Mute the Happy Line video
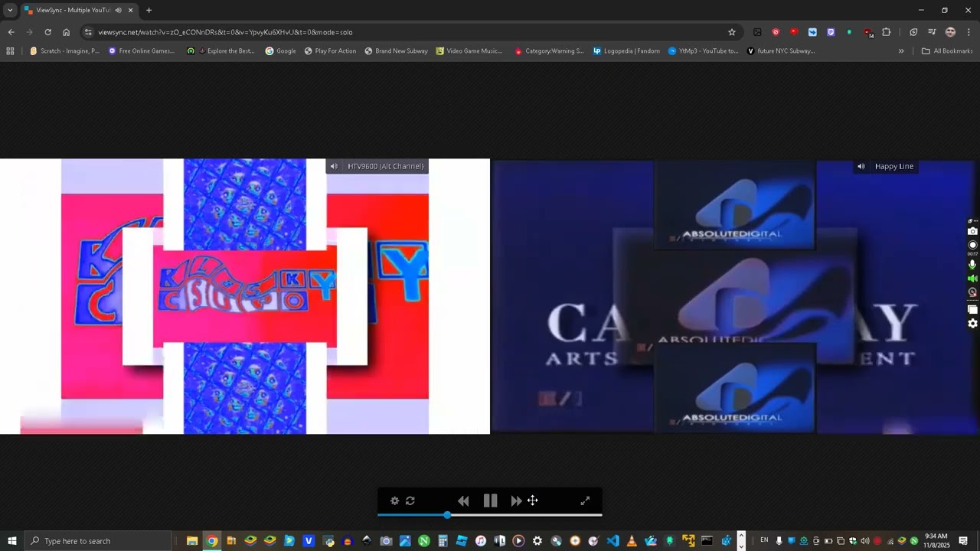The width and height of the screenshot is (980, 551). coord(861,166)
